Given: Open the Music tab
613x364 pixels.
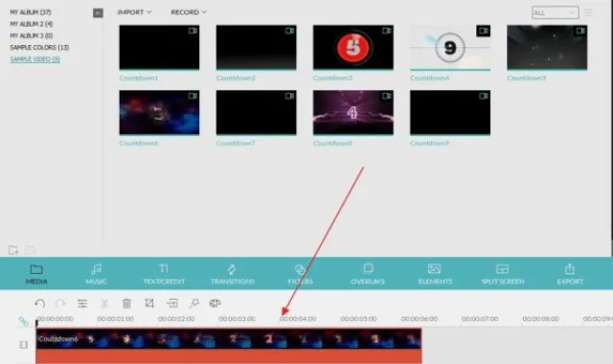Looking at the screenshot, I should 96,274.
